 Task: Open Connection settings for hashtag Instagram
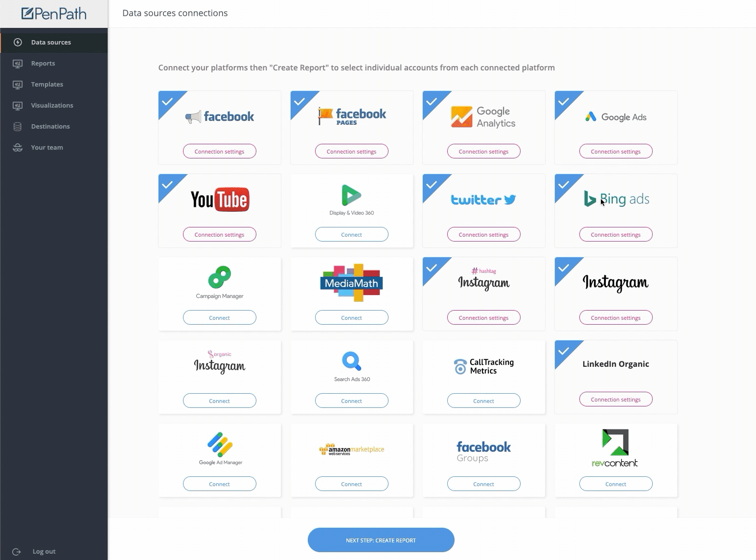click(484, 317)
